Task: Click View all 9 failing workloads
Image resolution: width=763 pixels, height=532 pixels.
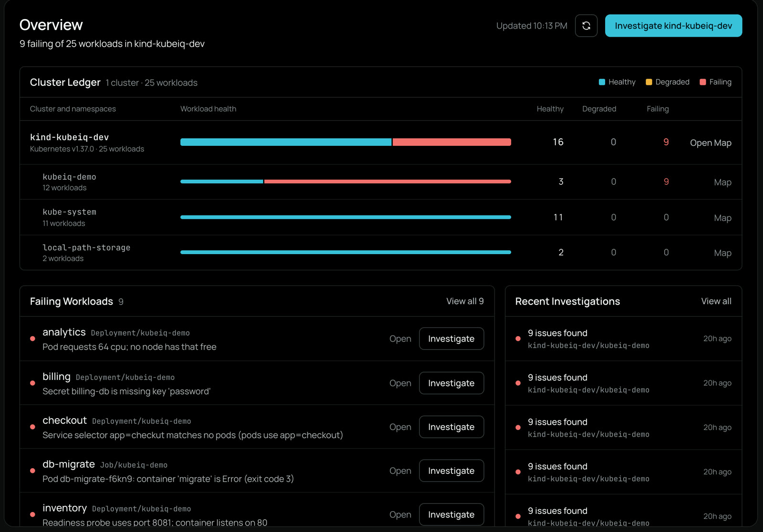Action: 465,301
